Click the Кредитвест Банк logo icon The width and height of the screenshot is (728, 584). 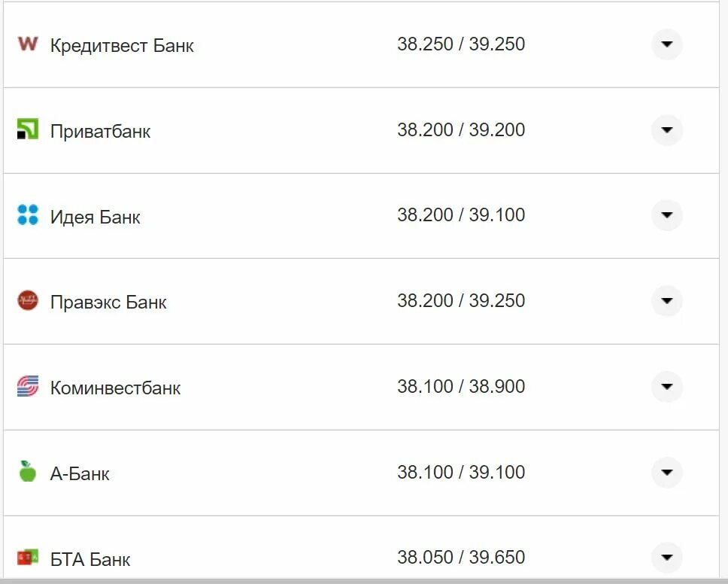point(28,44)
